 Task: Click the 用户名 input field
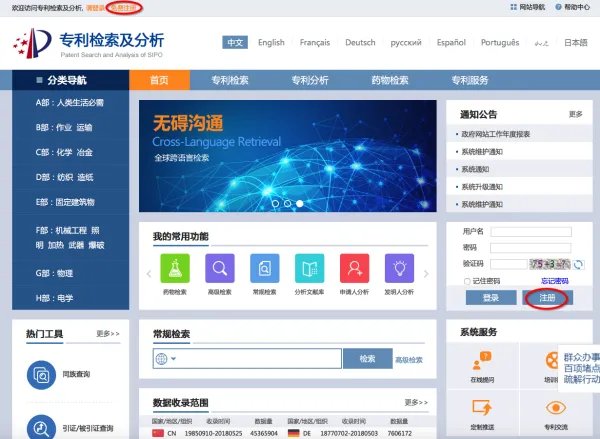click(531, 232)
